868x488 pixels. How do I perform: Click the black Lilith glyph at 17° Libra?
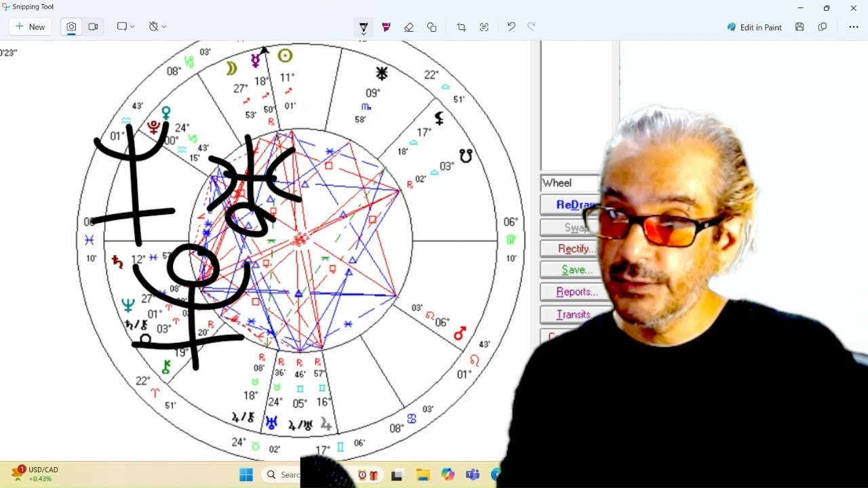tap(439, 118)
